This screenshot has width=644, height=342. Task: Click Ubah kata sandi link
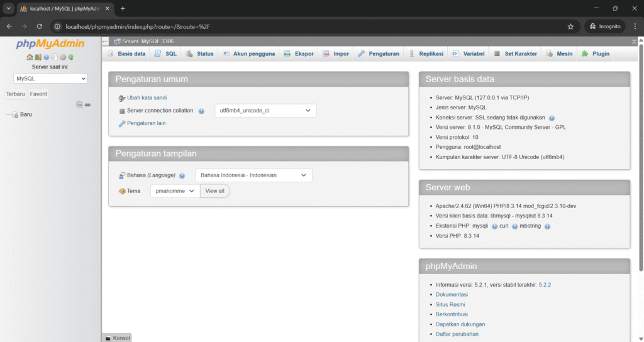[x=147, y=97]
